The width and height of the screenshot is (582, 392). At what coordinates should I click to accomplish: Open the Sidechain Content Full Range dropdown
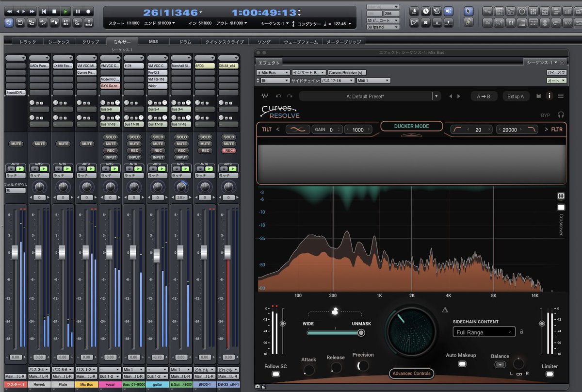coord(484,332)
